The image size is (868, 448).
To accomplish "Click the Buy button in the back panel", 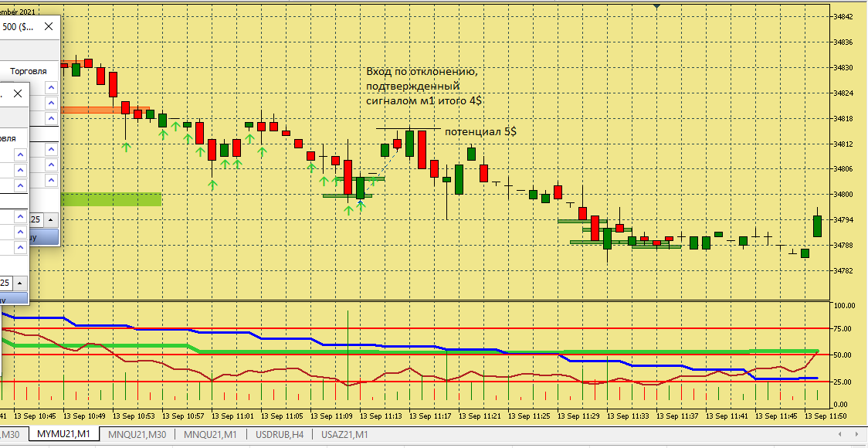I will point(44,237).
